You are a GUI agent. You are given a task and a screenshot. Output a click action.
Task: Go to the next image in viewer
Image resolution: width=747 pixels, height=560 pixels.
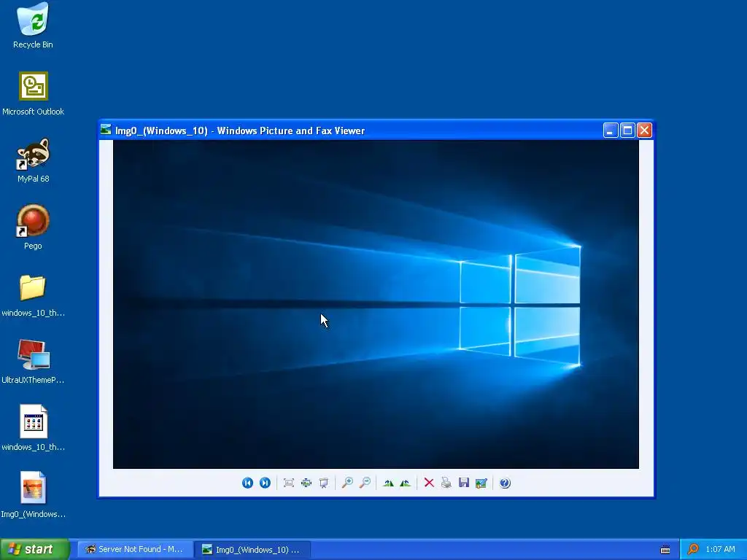coord(265,483)
